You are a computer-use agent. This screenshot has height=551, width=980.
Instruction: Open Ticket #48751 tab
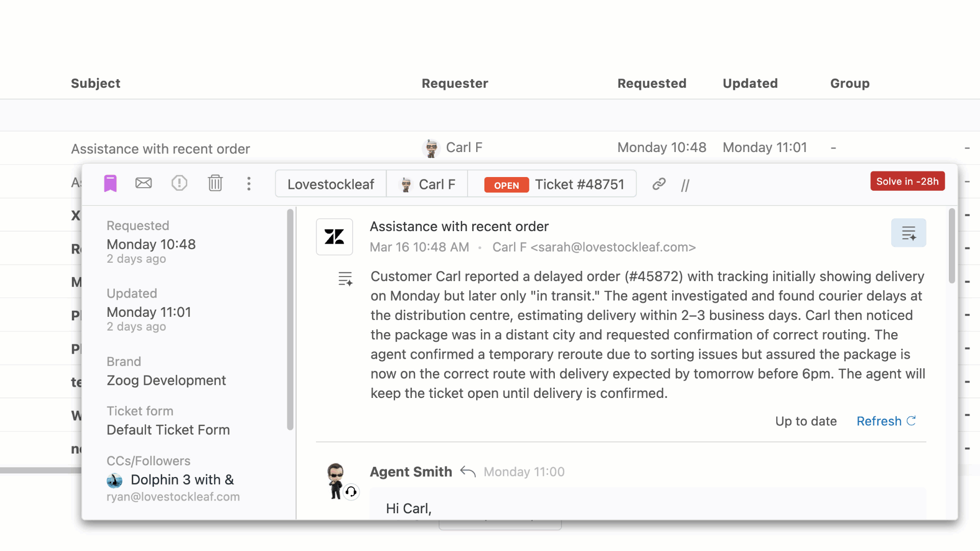pyautogui.click(x=553, y=184)
